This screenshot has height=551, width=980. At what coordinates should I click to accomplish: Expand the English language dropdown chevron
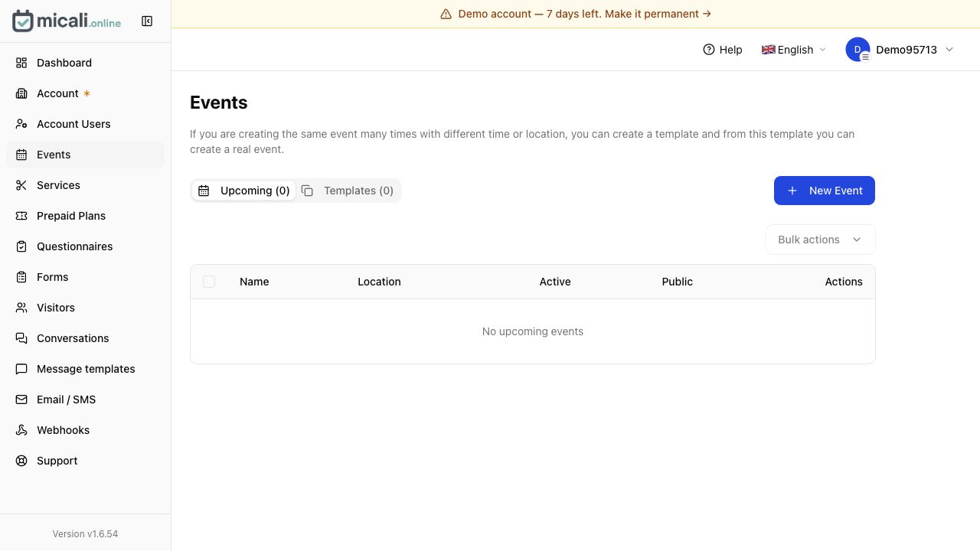(823, 50)
